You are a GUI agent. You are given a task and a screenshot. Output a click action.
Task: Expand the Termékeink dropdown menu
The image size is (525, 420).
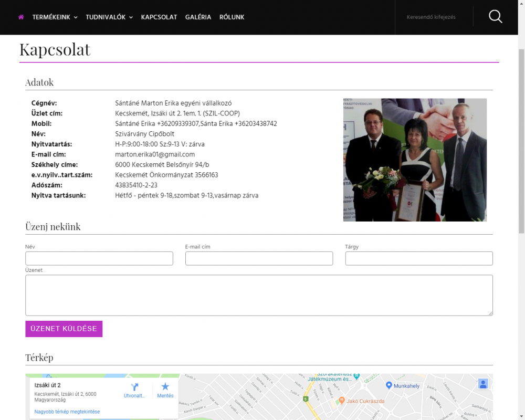click(x=55, y=17)
